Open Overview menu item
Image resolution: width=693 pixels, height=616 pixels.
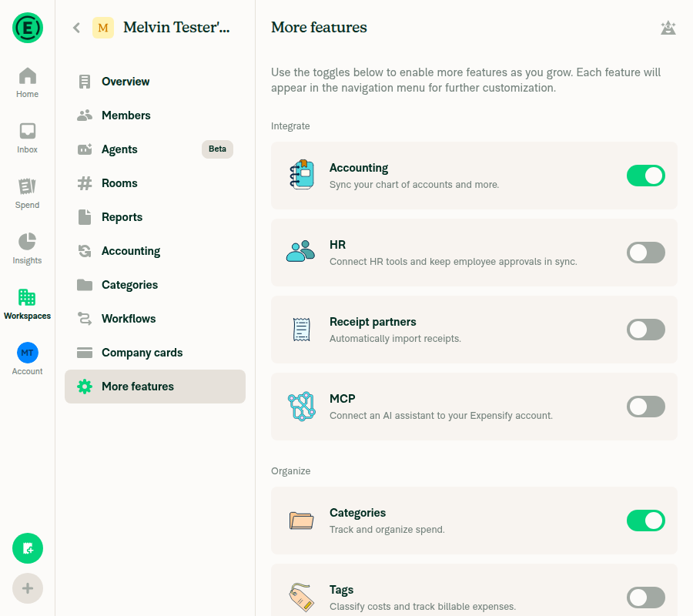pos(155,82)
